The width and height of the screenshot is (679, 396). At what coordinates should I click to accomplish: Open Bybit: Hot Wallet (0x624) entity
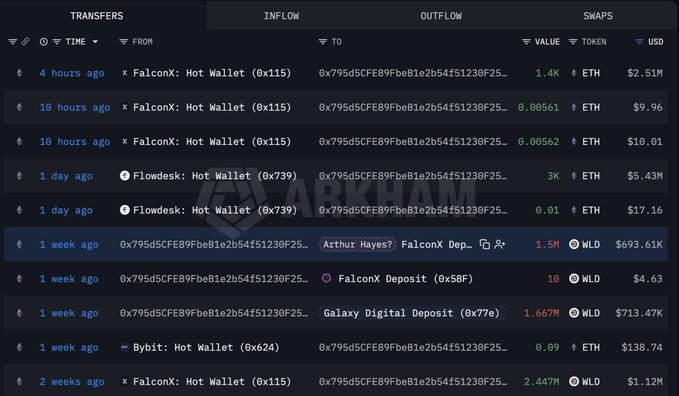tap(206, 347)
